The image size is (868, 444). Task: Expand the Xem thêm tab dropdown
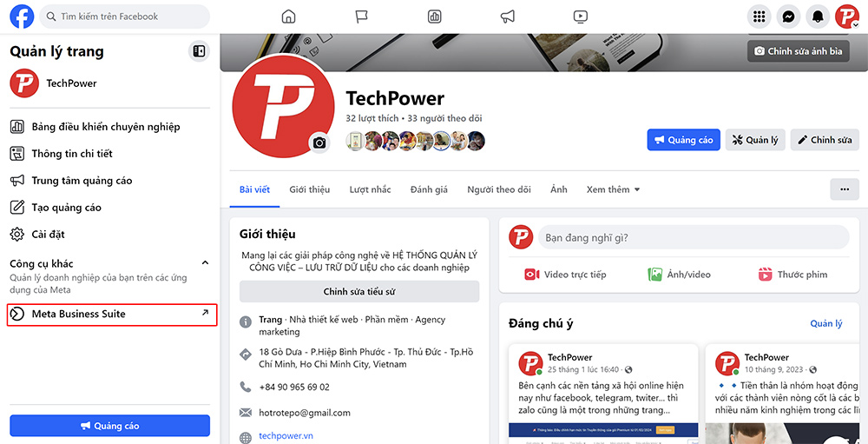(x=613, y=189)
